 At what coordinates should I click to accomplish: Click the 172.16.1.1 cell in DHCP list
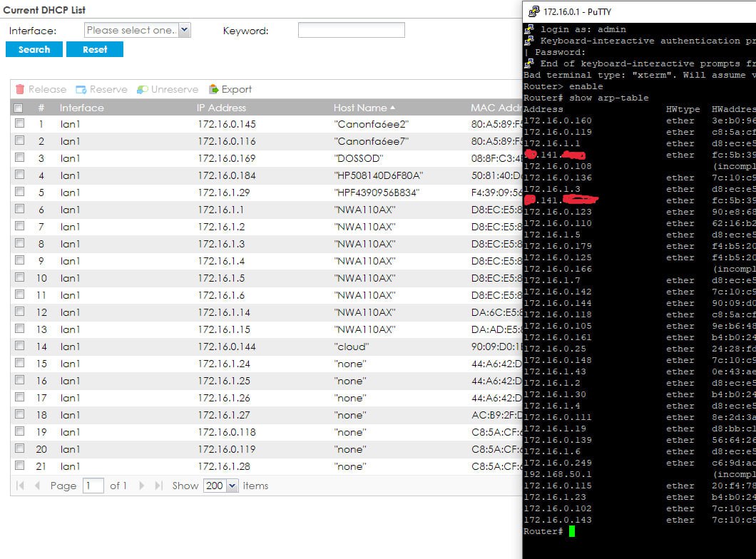click(x=221, y=210)
